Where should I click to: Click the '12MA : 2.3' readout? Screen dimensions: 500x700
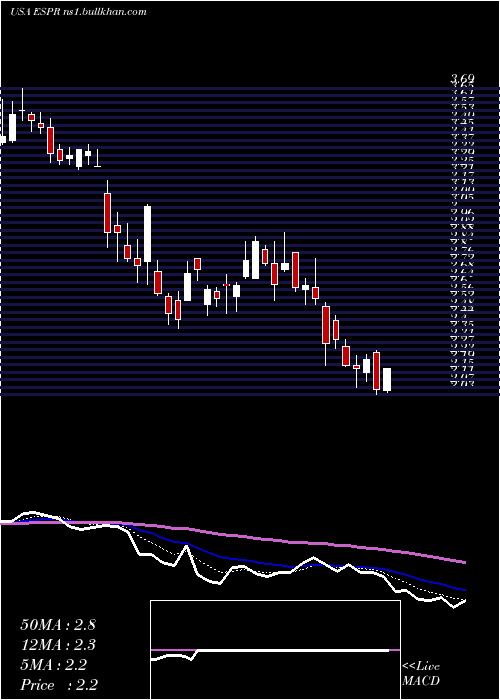(x=58, y=645)
